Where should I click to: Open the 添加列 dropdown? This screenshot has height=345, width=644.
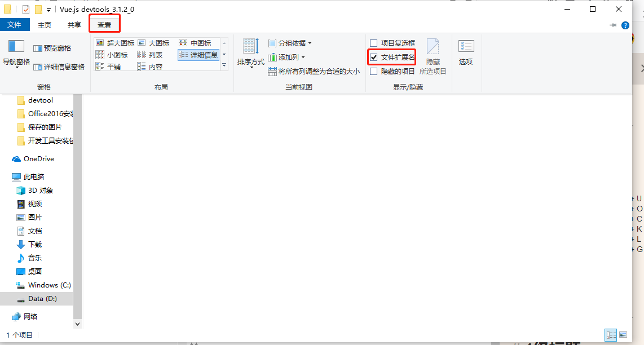[x=286, y=57]
